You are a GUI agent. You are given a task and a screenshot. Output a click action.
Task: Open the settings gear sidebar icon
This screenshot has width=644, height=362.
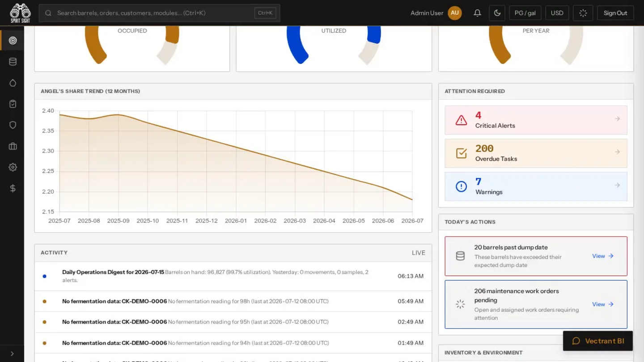click(13, 167)
